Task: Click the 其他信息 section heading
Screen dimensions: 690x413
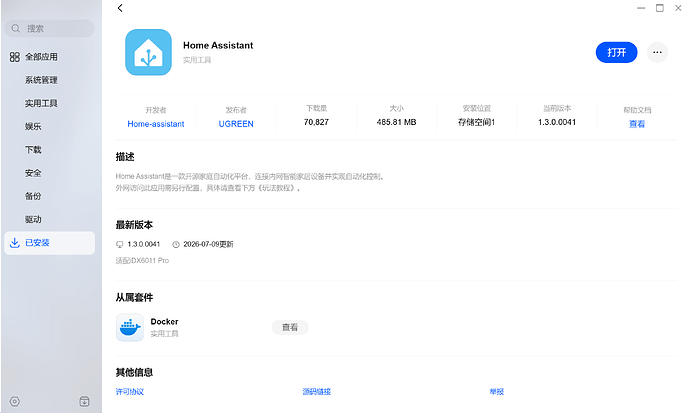Action: (134, 372)
